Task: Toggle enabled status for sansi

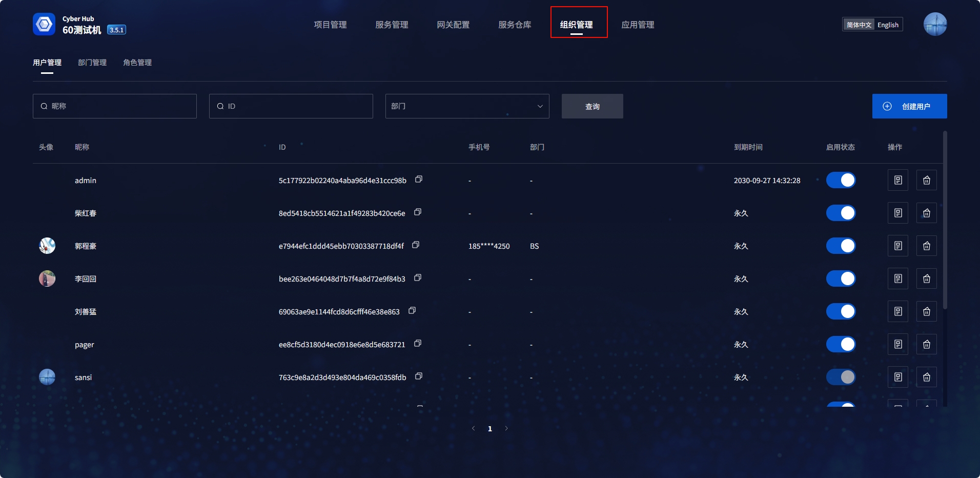Action: [841, 377]
